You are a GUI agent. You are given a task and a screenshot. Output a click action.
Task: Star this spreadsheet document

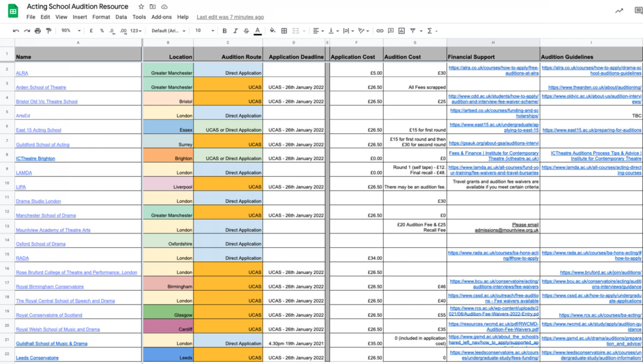141,7
